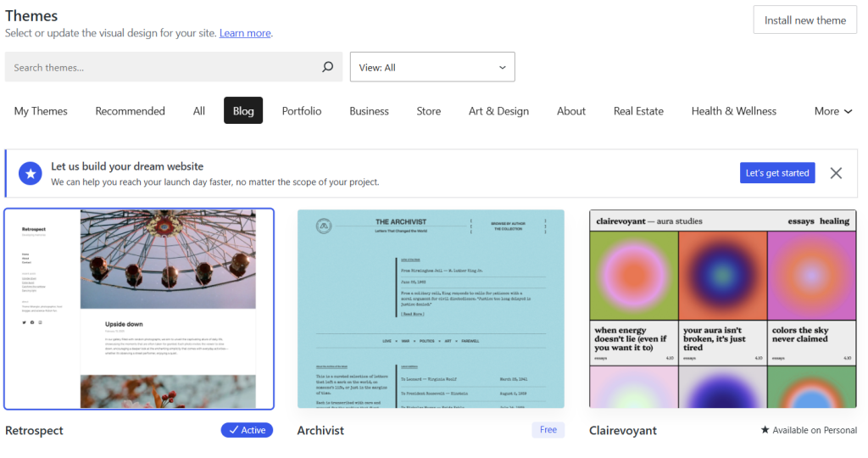Click the Themes page heading
Screen dimensions: 868x458
(31, 16)
